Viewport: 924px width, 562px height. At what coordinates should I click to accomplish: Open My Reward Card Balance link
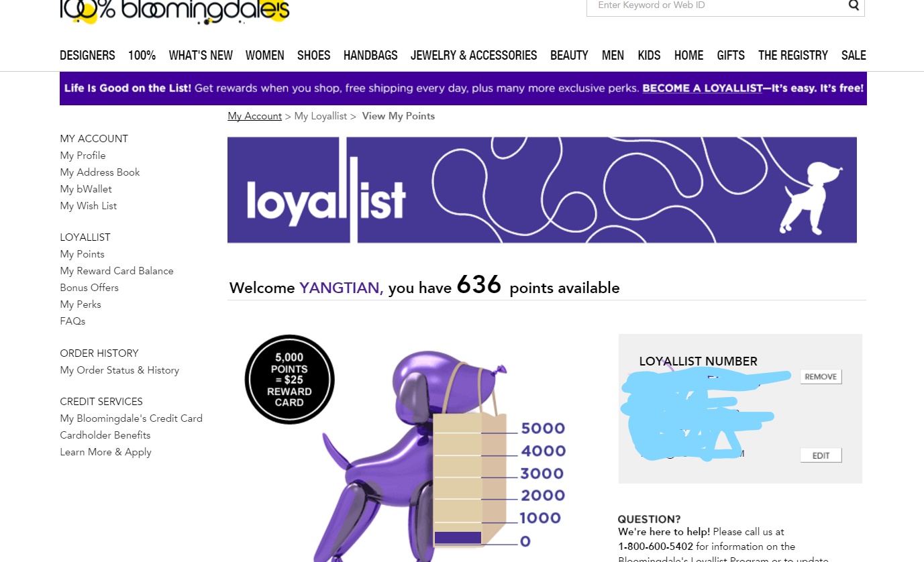pyautogui.click(x=117, y=271)
